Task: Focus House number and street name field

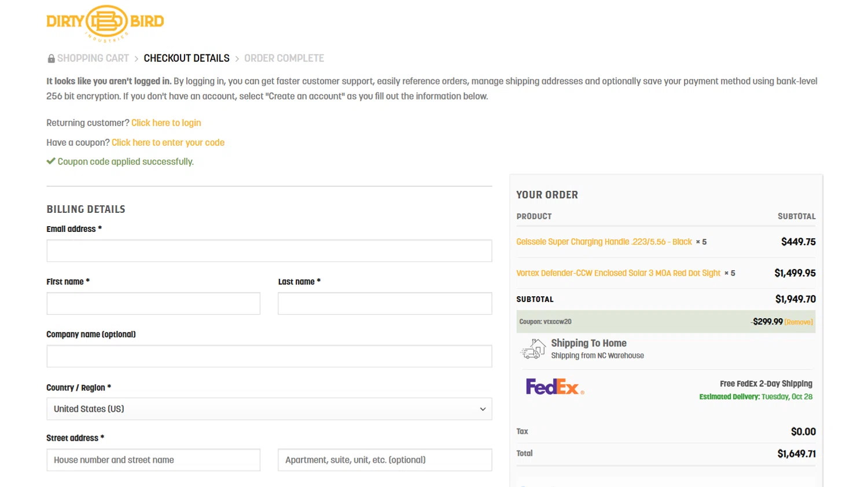Action: coord(153,460)
